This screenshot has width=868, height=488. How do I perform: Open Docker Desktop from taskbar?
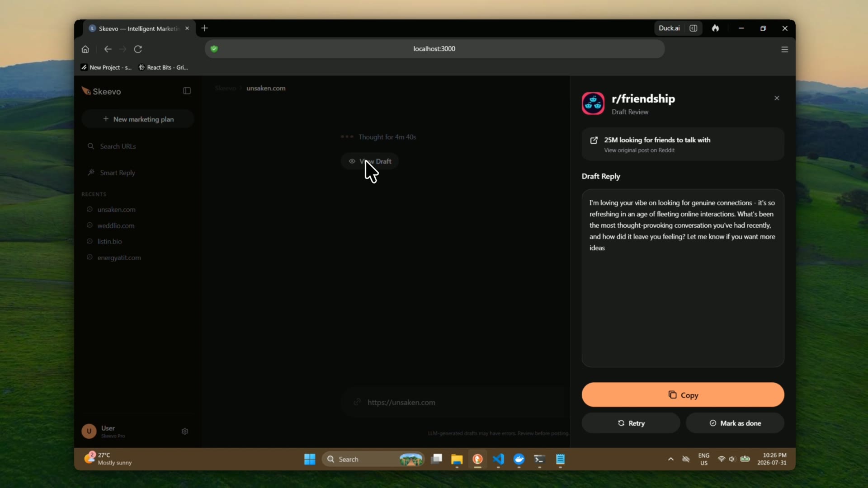click(x=519, y=459)
